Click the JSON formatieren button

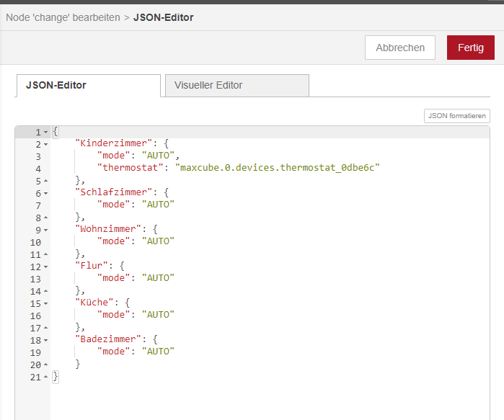tap(456, 116)
